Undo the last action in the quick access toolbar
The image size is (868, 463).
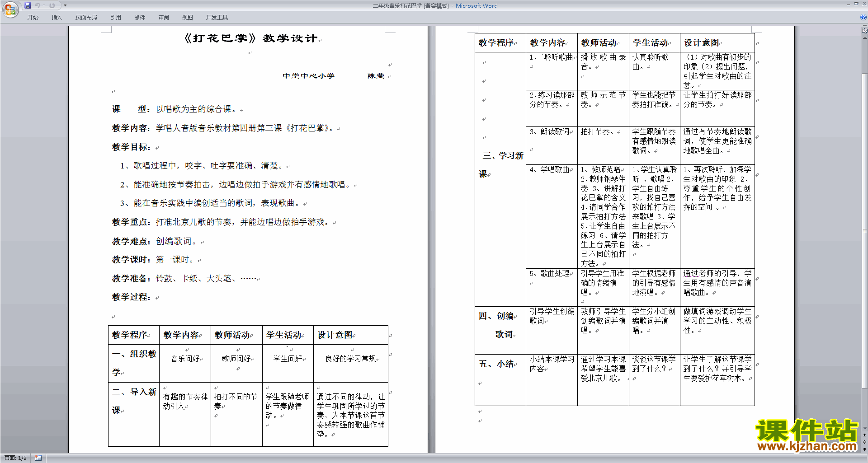(x=38, y=5)
